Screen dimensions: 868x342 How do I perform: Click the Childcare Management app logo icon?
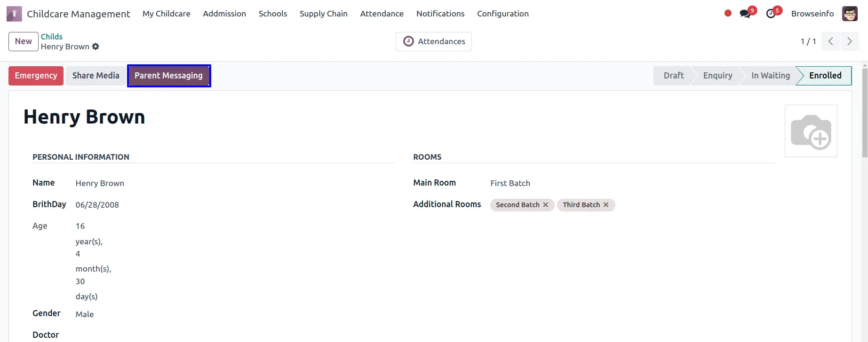tap(14, 14)
